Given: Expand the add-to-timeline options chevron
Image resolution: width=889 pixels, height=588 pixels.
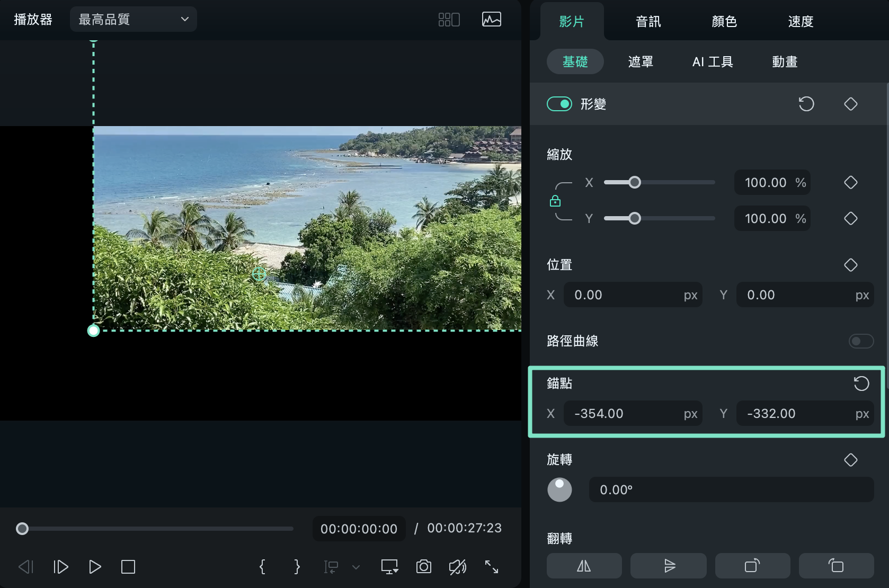Looking at the screenshot, I should (x=356, y=567).
